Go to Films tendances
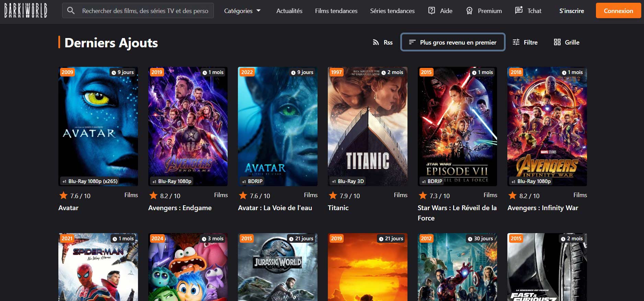 coord(336,11)
